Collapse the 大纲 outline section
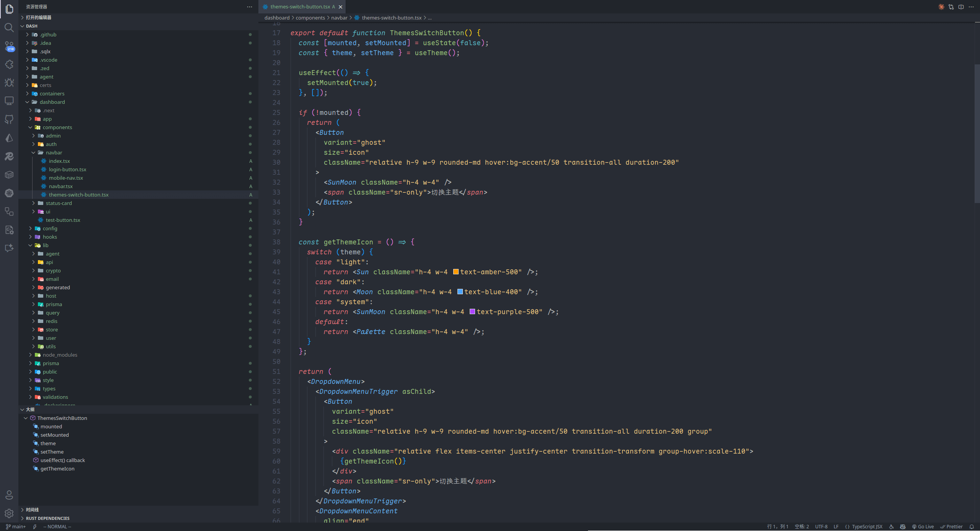This screenshot has height=531, width=980. (x=138, y=410)
